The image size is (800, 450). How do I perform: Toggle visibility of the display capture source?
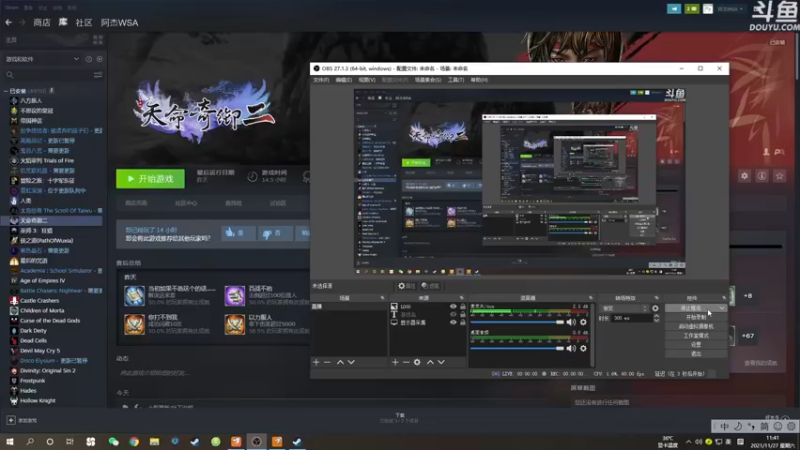(453, 322)
